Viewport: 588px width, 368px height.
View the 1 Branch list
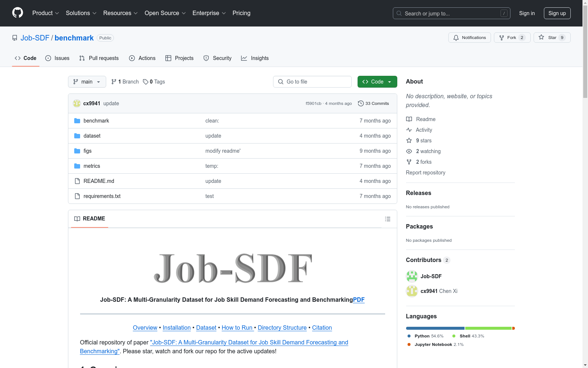pyautogui.click(x=125, y=82)
